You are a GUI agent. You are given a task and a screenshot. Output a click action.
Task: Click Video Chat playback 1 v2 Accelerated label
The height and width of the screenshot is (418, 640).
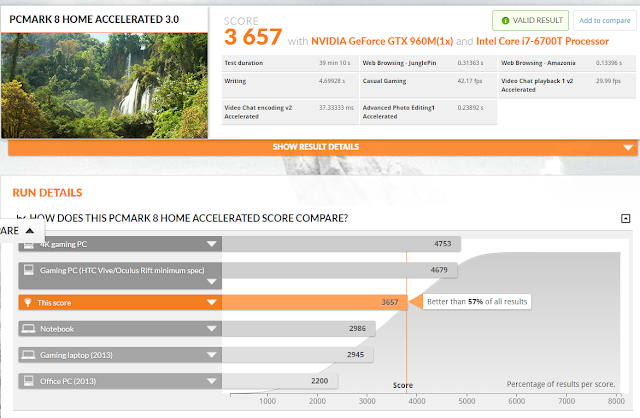pos(537,85)
